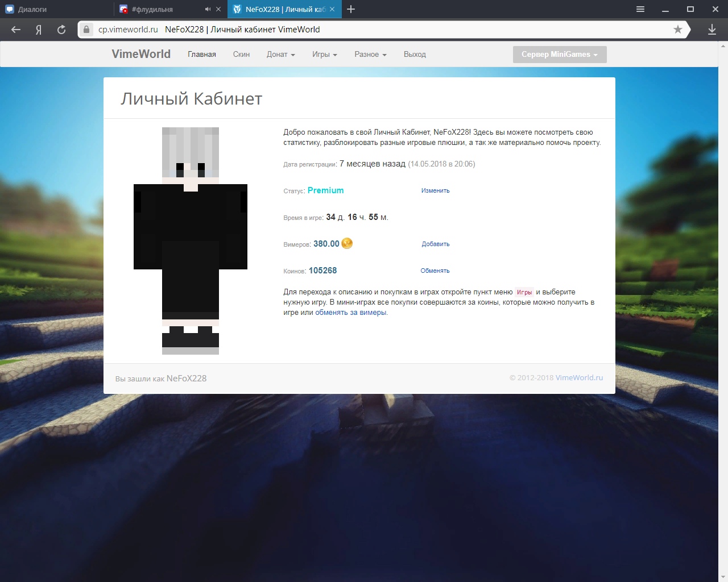The image size is (728, 582).
Task: Click the 105268 coins value
Action: point(322,271)
